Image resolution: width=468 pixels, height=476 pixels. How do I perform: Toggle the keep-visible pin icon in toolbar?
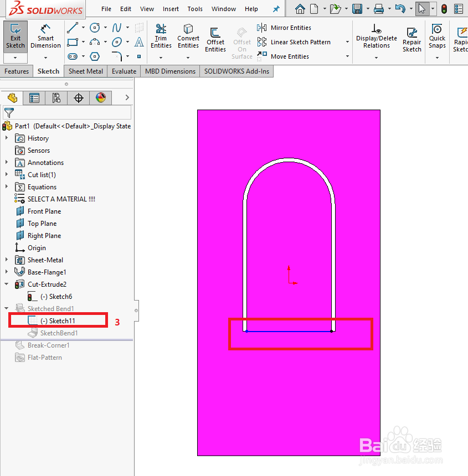click(x=276, y=8)
